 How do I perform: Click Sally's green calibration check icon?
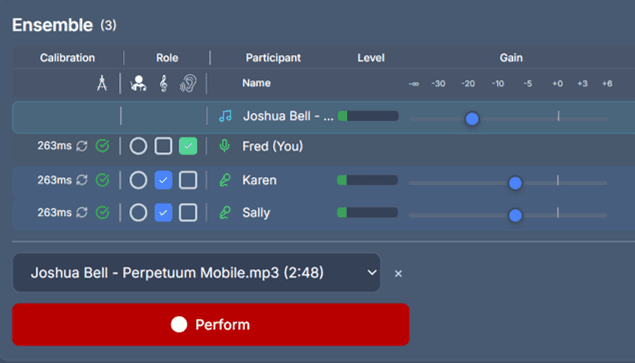point(102,212)
